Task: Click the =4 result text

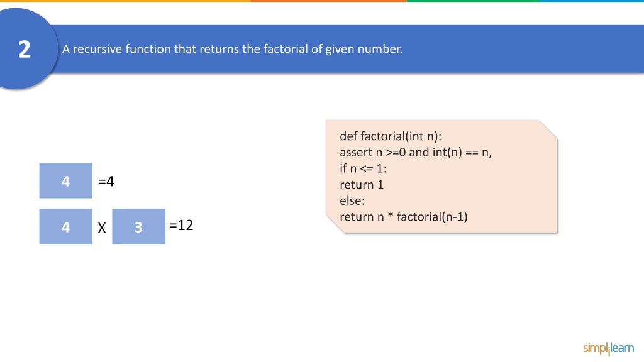Action: 106,181
